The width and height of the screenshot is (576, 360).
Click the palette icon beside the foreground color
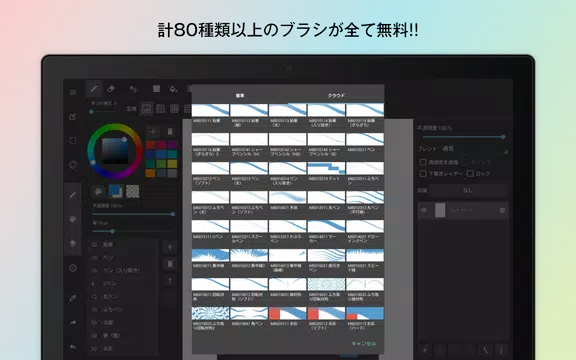pos(98,191)
